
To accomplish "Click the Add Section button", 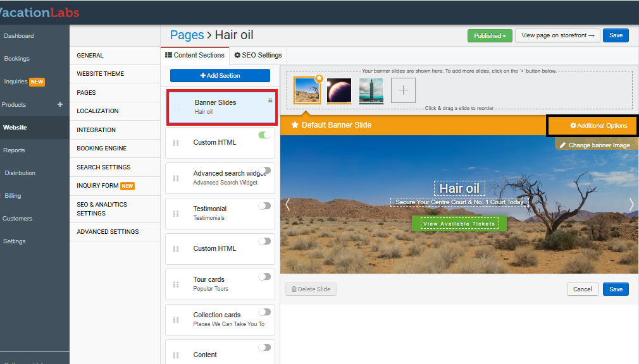I will point(220,76).
